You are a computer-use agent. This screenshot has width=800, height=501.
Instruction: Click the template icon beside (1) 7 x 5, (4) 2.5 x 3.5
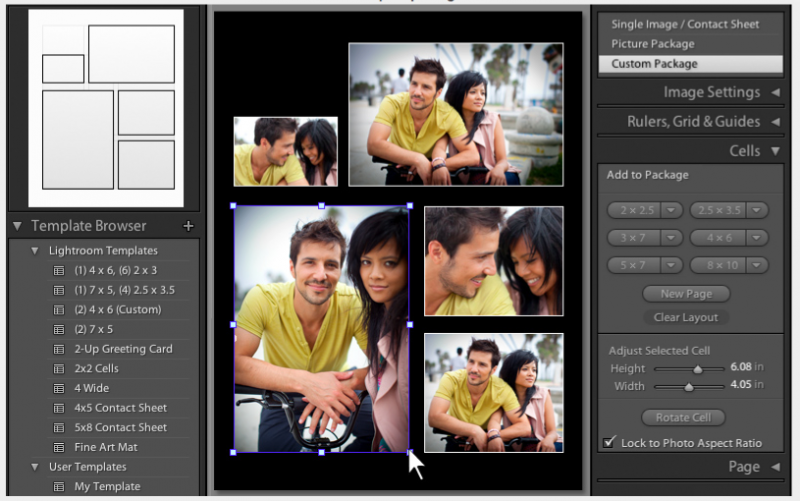pyautogui.click(x=59, y=290)
